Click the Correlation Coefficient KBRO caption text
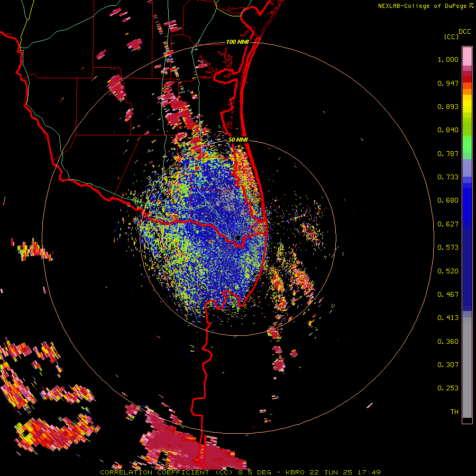 click(240, 472)
